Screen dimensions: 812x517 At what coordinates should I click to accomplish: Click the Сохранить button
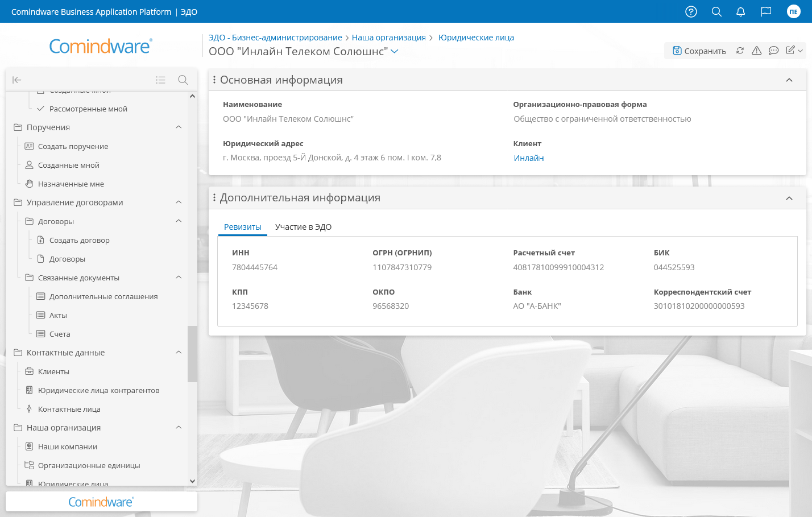click(x=699, y=51)
